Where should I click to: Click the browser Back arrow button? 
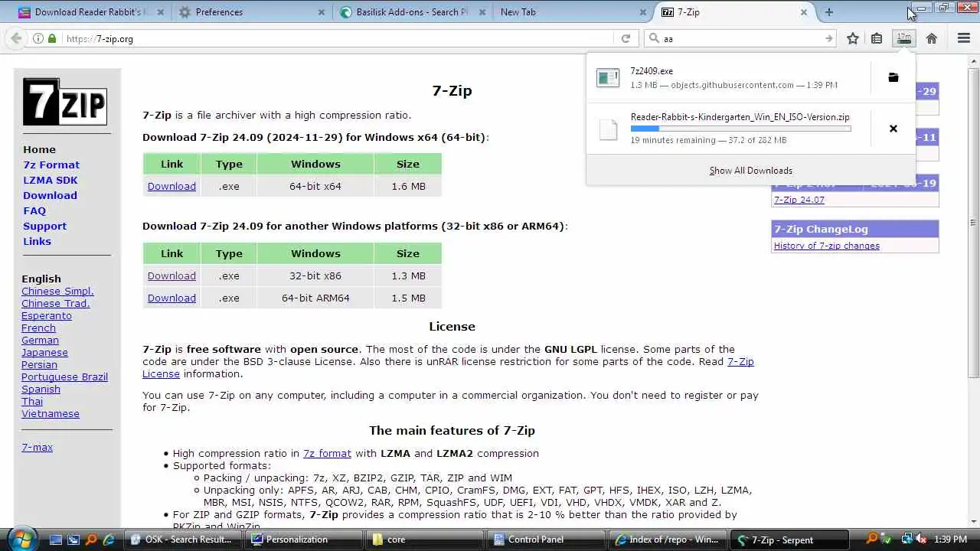point(16,38)
